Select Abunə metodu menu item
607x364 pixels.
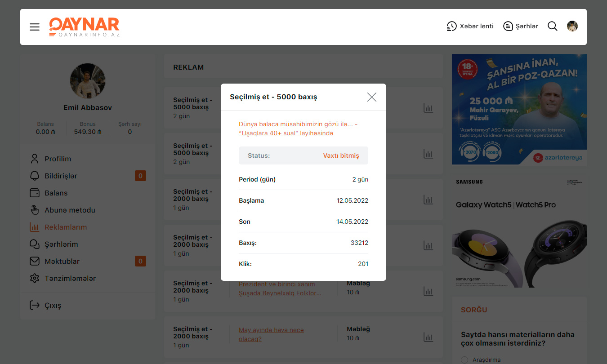point(70,210)
